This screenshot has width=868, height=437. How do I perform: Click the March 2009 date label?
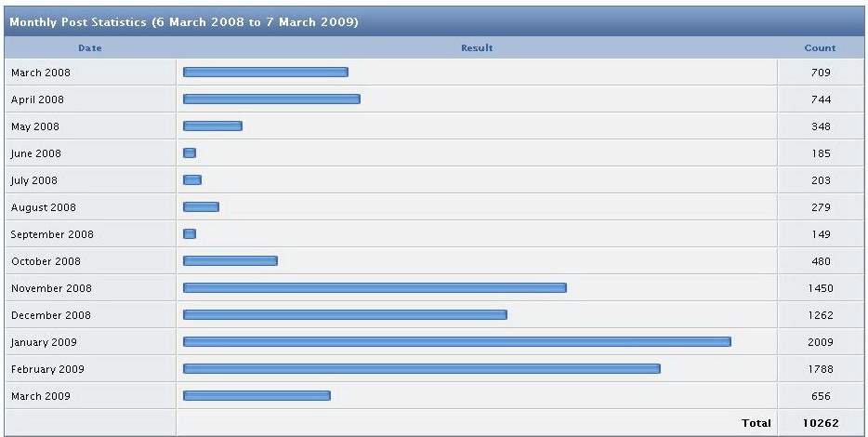40,396
